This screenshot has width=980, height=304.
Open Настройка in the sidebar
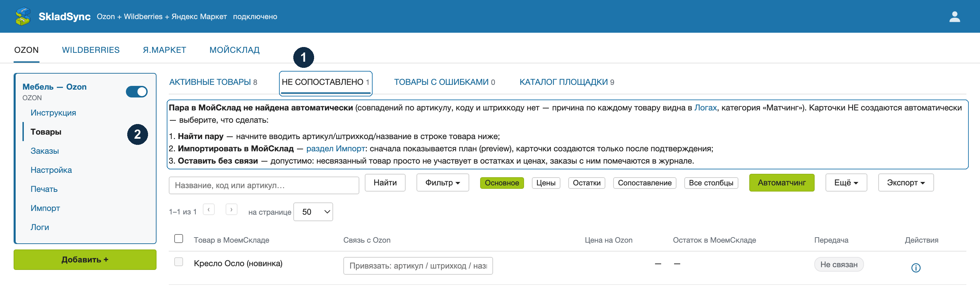point(51,170)
